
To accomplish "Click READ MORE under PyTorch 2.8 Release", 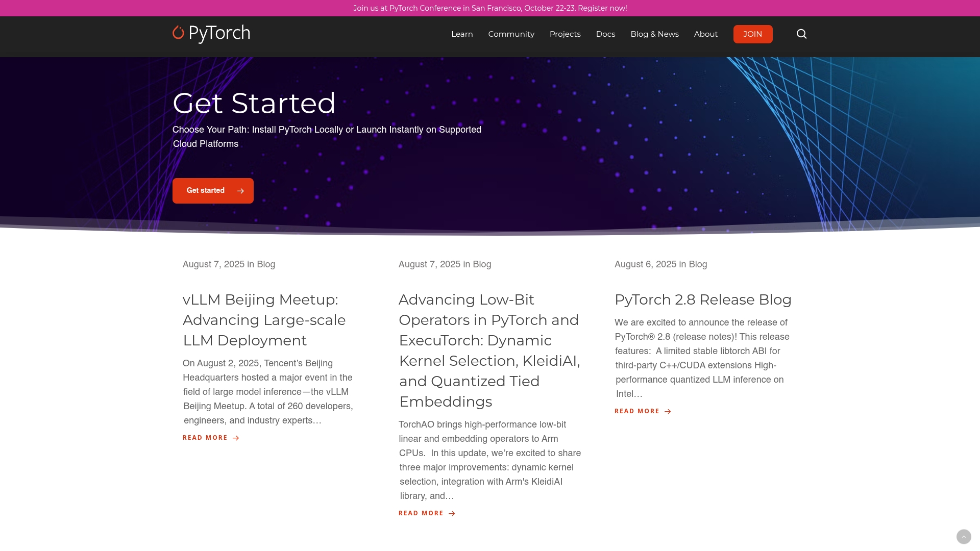I will pyautogui.click(x=637, y=411).
